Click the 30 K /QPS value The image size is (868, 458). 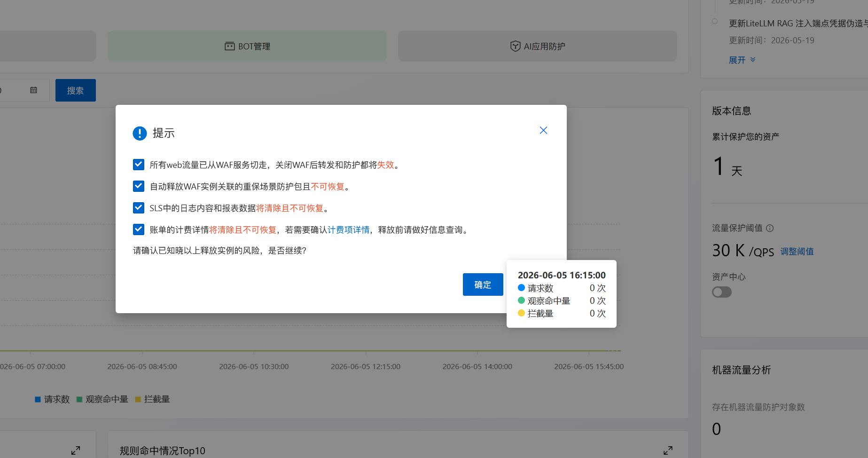click(x=743, y=251)
